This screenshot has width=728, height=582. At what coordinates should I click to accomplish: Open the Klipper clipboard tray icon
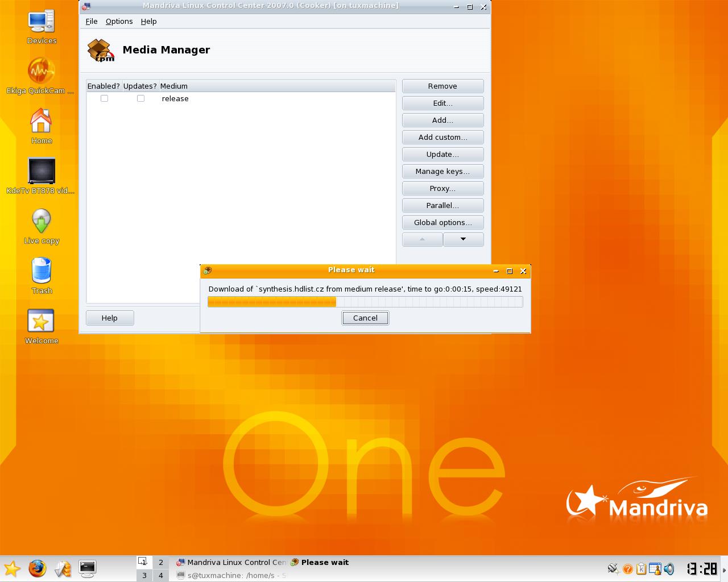[642, 568]
